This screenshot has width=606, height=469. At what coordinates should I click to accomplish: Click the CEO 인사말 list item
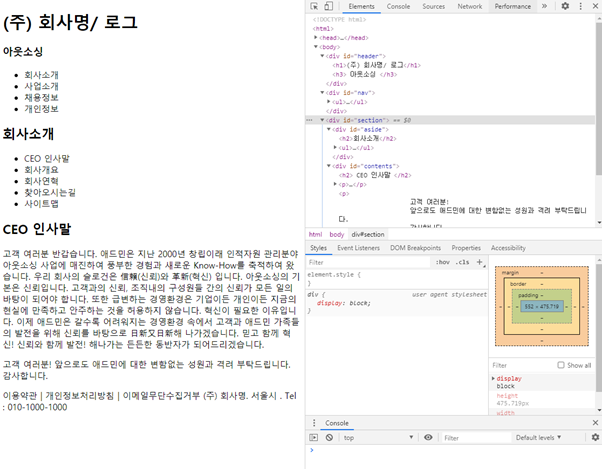click(x=47, y=158)
